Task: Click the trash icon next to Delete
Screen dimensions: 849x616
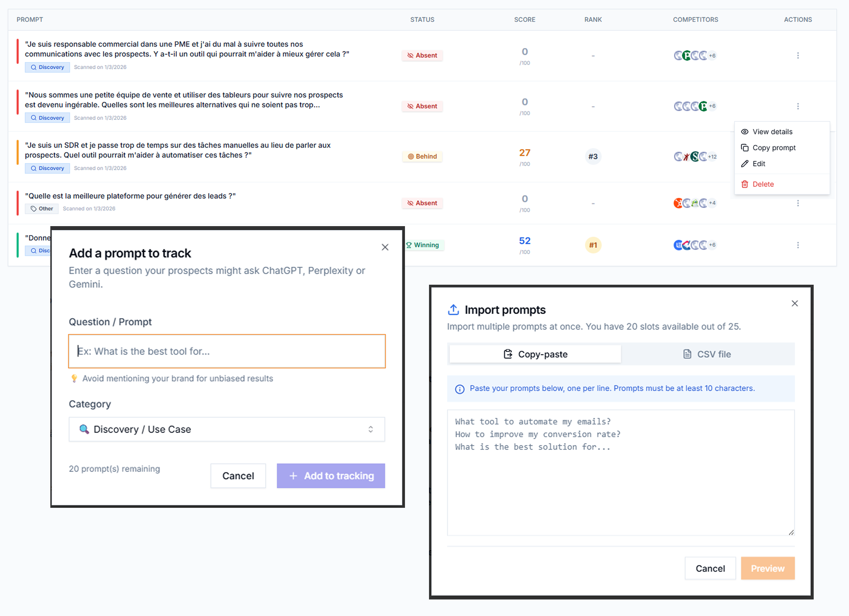Action: pos(745,184)
